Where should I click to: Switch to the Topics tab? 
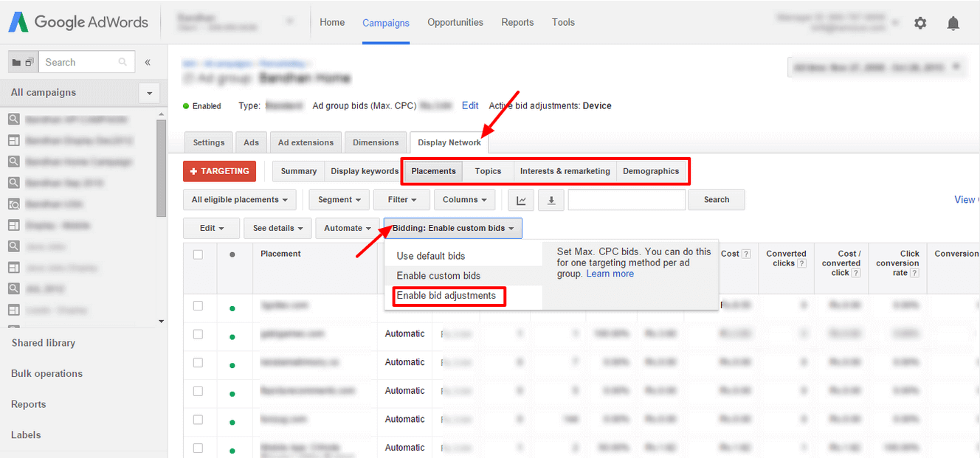(488, 171)
